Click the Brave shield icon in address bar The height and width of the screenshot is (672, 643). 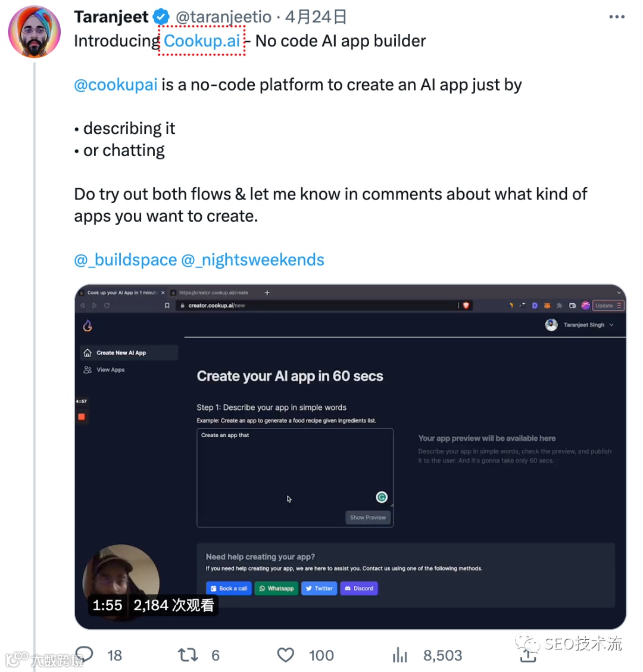pos(466,306)
